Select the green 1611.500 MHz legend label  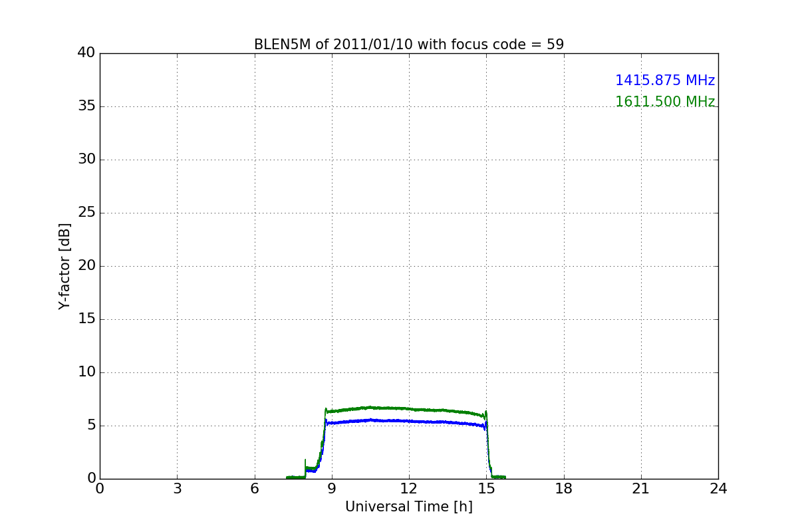point(665,102)
